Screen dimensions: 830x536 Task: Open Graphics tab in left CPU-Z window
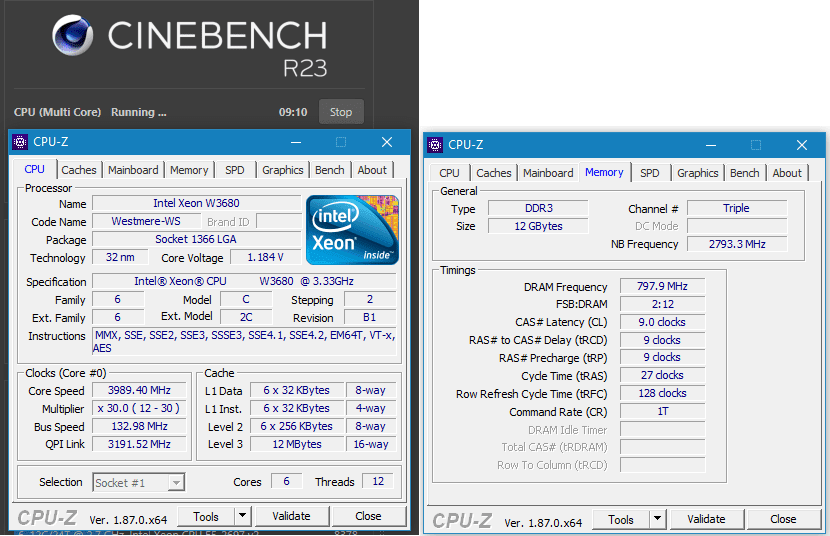283,170
